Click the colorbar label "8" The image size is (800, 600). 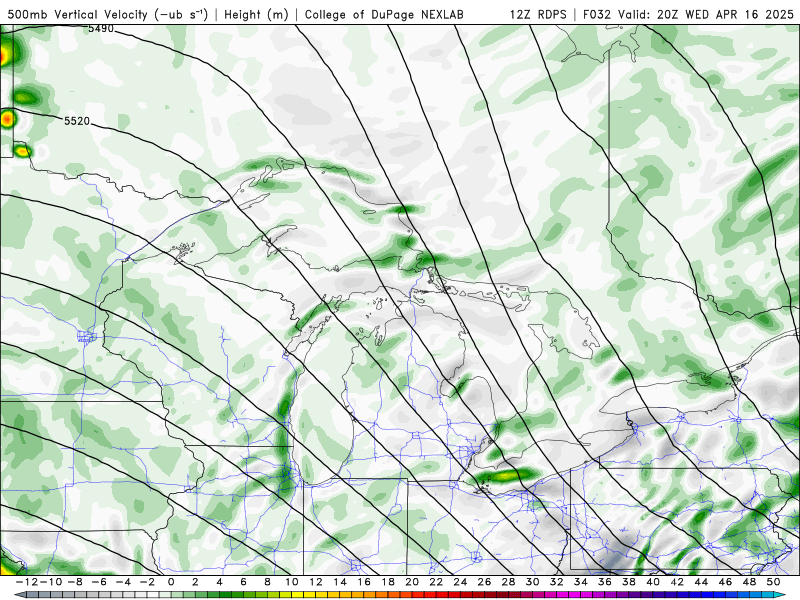coord(267,582)
